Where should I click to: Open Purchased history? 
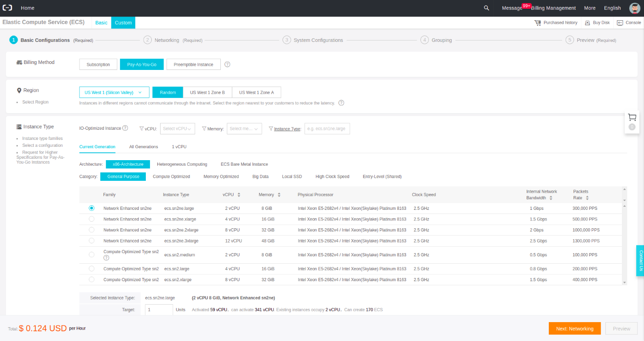click(x=556, y=22)
